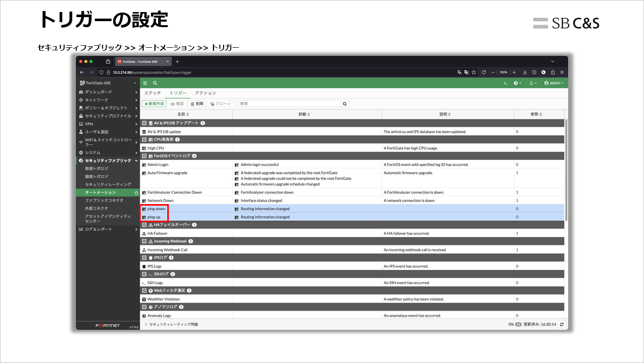644x363 pixels.
Task: Expand システム sidebar menu
Action: point(108,152)
